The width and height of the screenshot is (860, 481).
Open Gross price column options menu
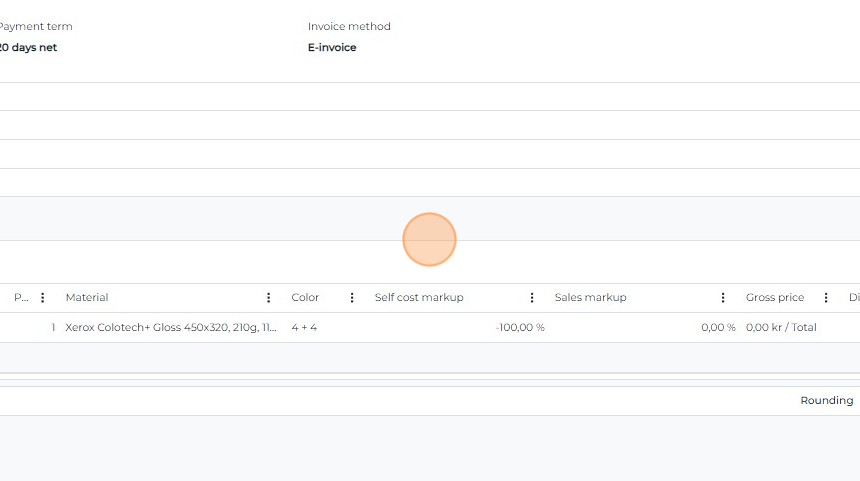[x=826, y=298]
